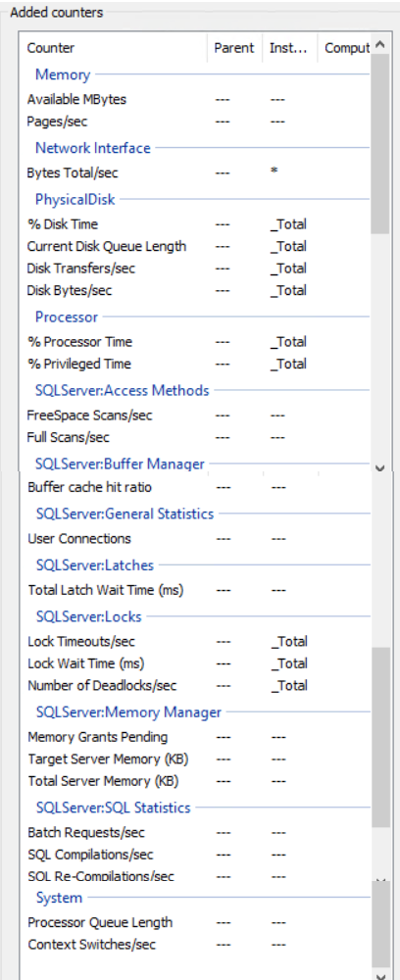
Task: Select Current Disk Queue Length counter
Action: click(x=197, y=246)
